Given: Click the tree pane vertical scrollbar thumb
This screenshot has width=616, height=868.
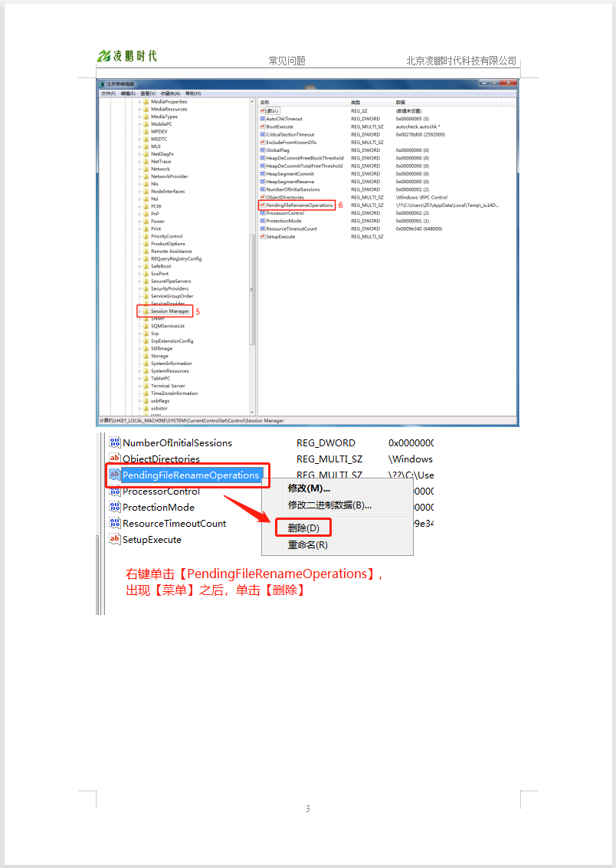Looking at the screenshot, I should tap(252, 290).
